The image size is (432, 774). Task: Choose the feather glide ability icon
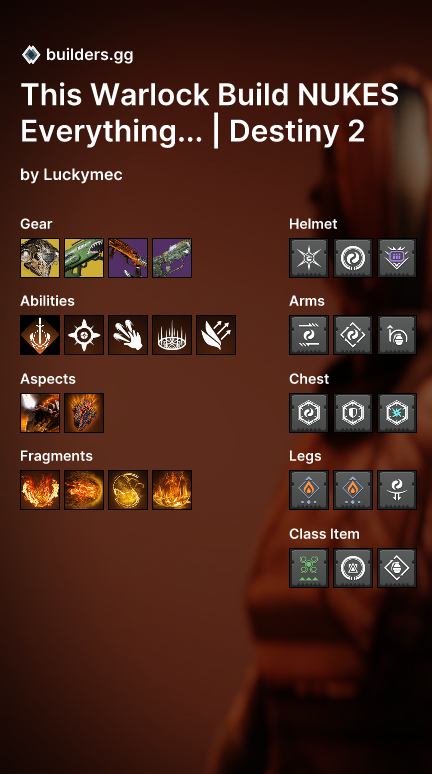pos(216,335)
